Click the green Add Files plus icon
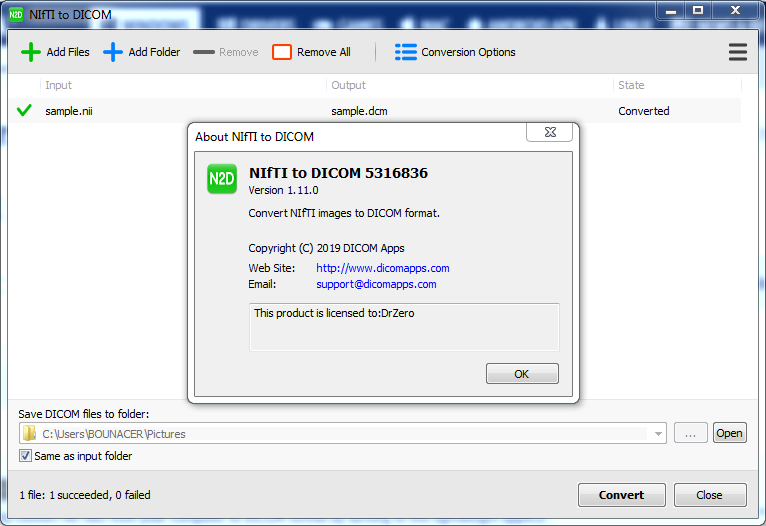The image size is (766, 526). click(x=31, y=52)
